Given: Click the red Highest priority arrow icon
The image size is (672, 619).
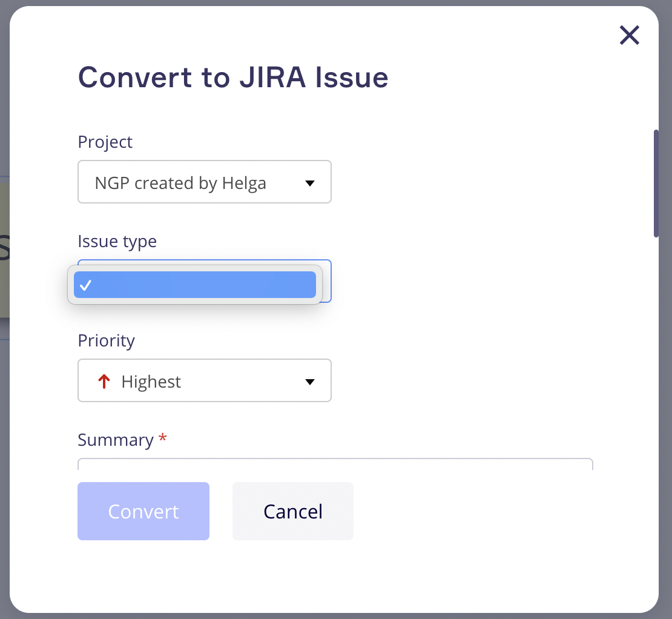Looking at the screenshot, I should coord(104,382).
